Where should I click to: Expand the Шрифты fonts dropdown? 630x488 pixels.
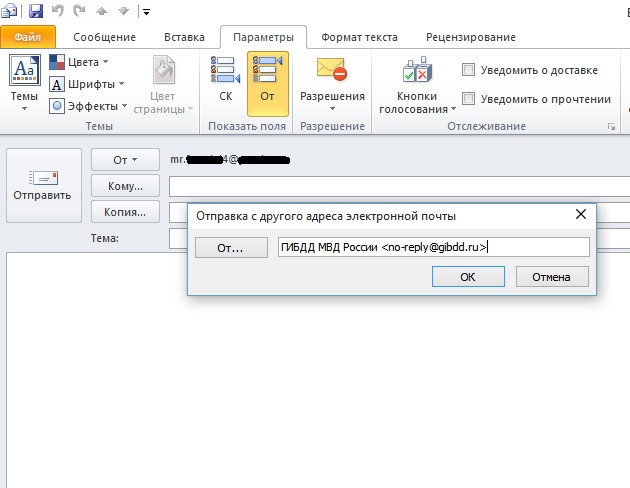87,84
